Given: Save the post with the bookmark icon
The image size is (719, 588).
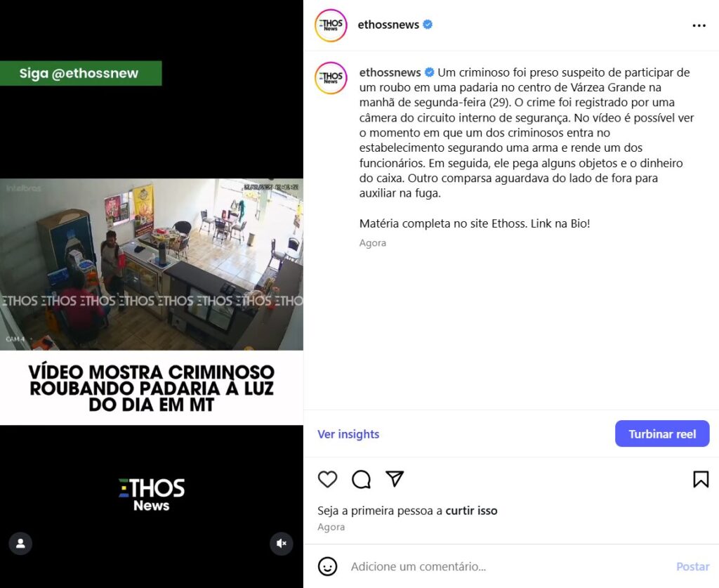Looking at the screenshot, I should [701, 479].
